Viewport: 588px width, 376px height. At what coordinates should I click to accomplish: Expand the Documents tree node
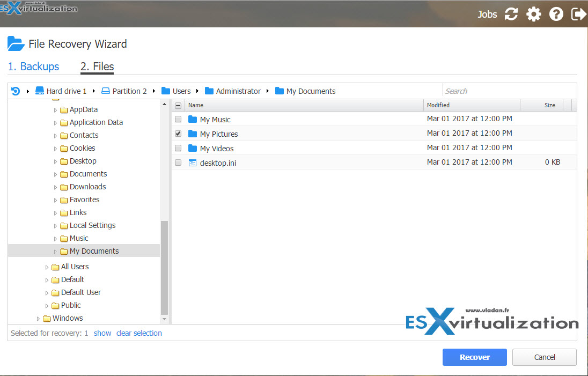(55, 174)
